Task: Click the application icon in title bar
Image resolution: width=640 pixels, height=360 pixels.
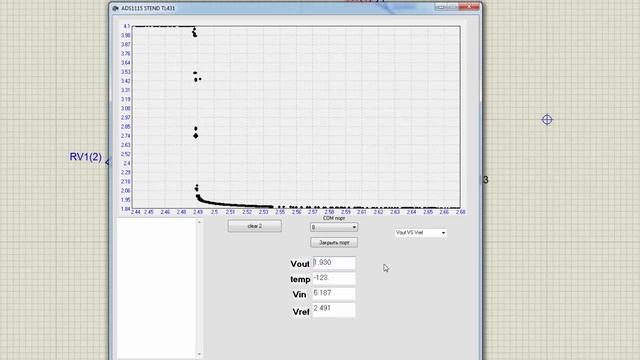Action: [x=116, y=8]
